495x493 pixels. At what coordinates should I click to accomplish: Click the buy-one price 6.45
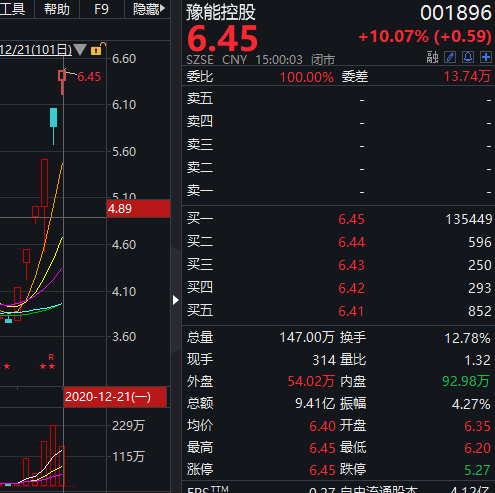tap(351, 219)
